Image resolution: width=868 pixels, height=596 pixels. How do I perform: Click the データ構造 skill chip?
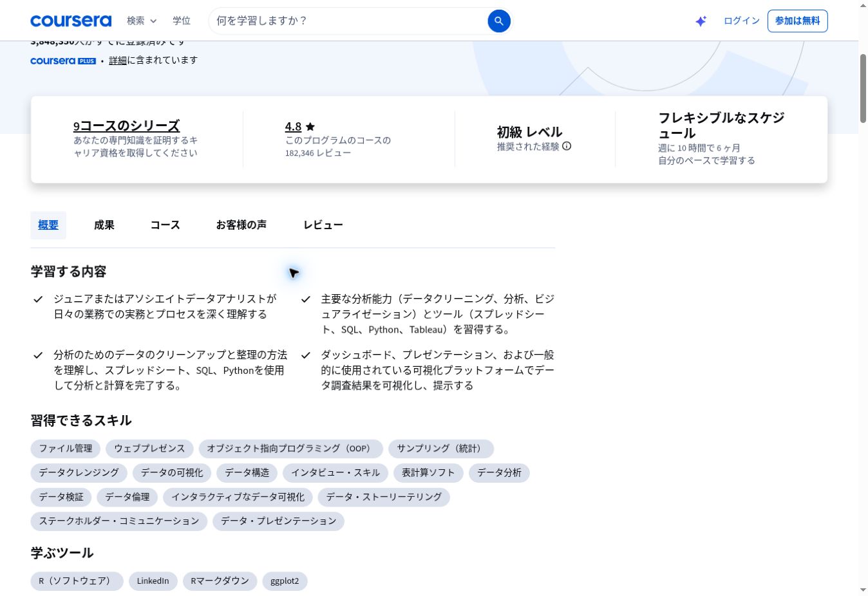(x=247, y=473)
